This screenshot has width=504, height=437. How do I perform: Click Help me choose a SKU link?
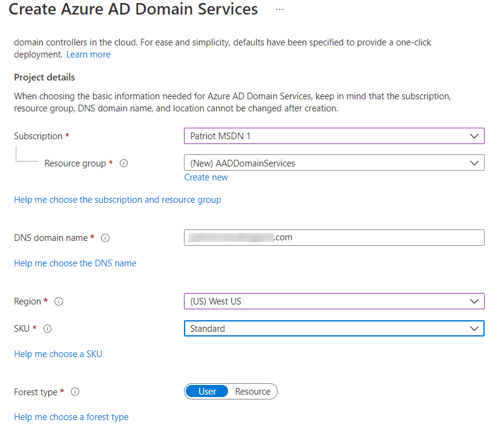[x=58, y=354]
